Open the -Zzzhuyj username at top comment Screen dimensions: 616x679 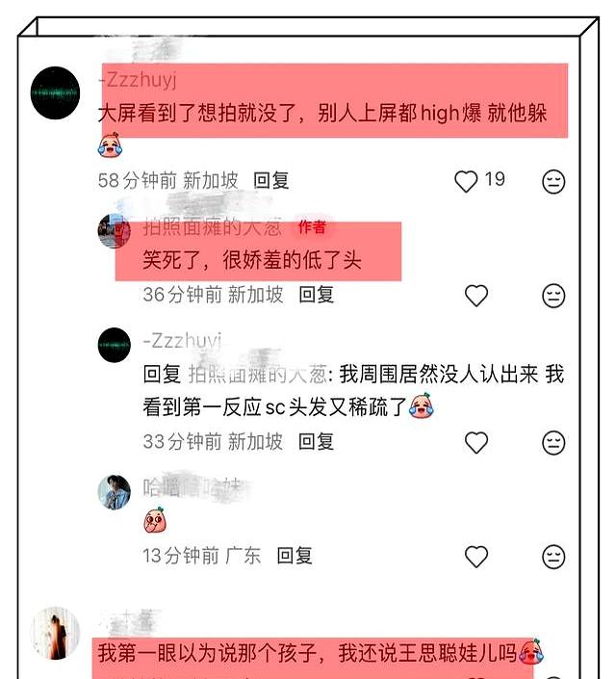(x=138, y=80)
